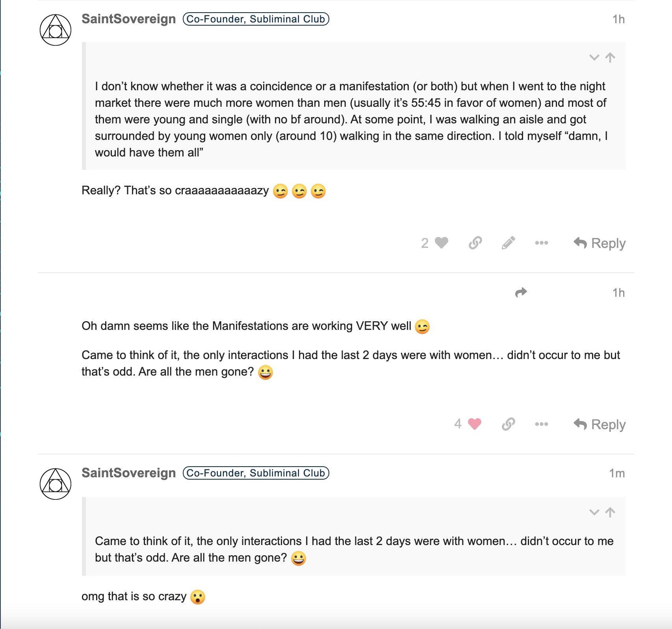The height and width of the screenshot is (629, 672).
Task: Expand the bottom quoted block with the chevron
Action: pos(594,512)
